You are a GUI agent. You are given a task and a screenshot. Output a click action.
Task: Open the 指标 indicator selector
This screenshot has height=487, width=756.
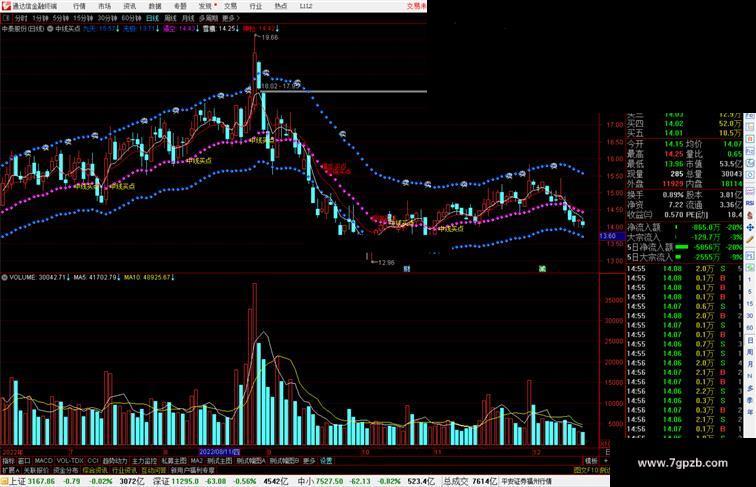point(8,461)
